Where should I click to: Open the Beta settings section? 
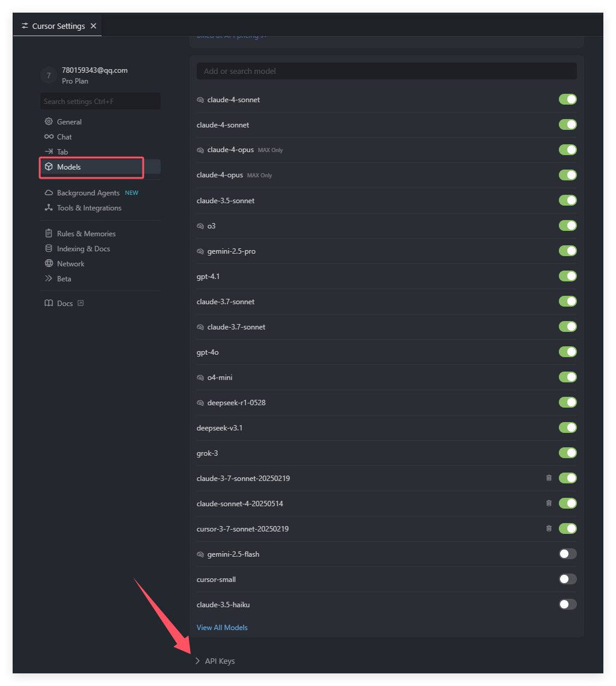pos(100,279)
